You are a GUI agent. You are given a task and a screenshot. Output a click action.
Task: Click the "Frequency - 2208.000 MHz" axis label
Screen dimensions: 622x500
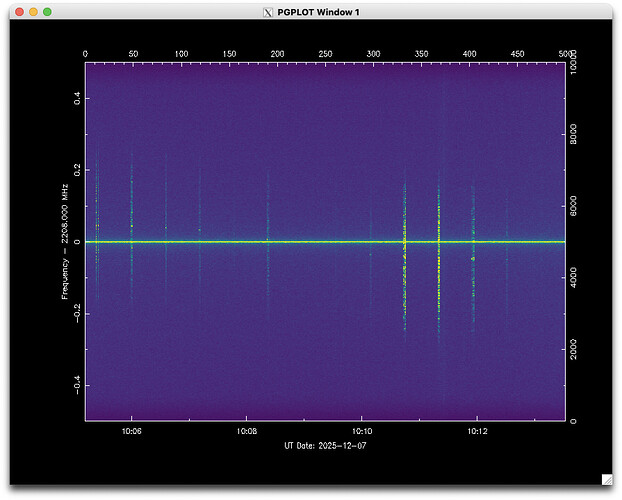coord(65,242)
